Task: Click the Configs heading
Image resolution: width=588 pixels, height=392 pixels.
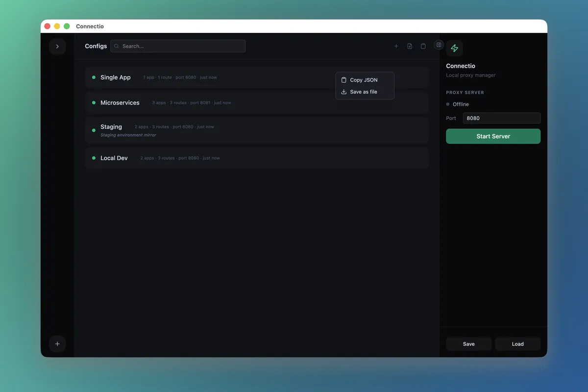Action: (96, 46)
